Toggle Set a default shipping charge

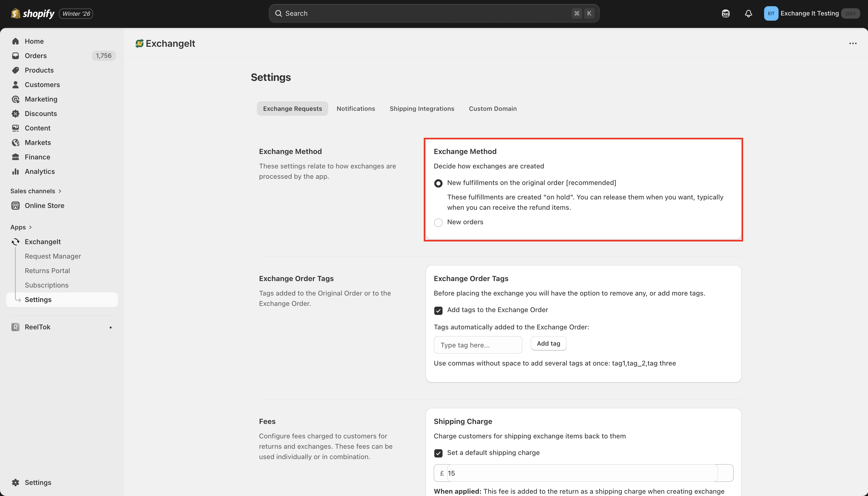(x=438, y=453)
